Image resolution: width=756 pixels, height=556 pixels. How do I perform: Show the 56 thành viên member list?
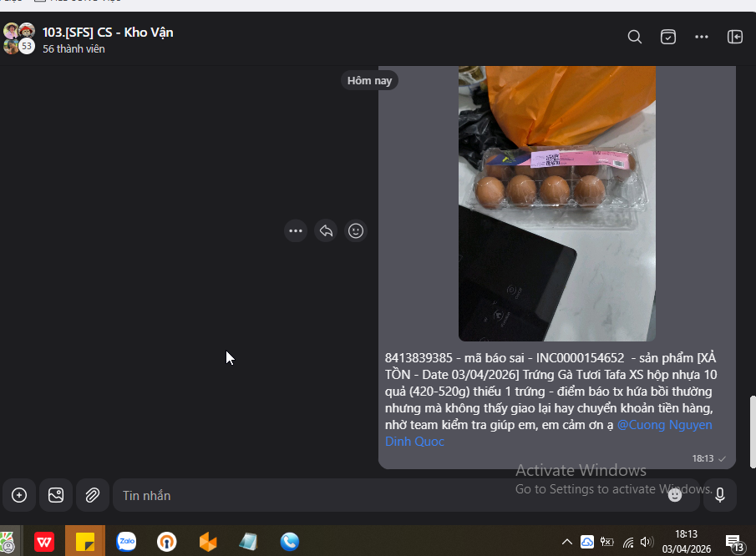coord(74,48)
